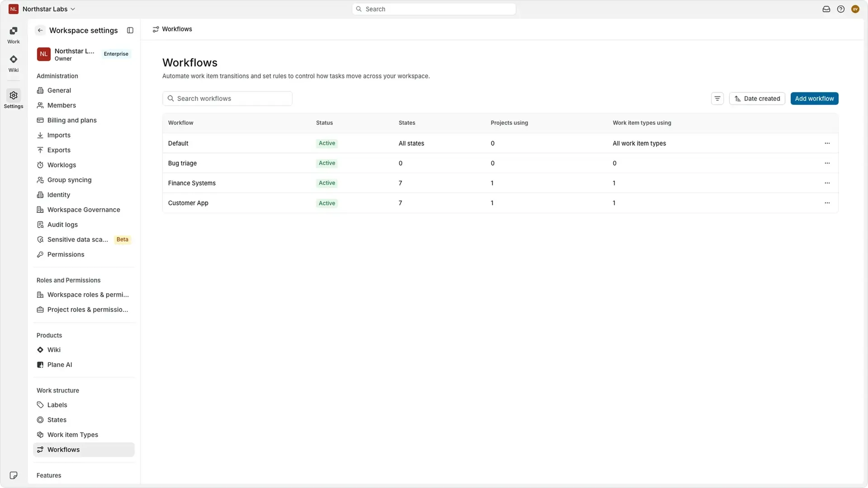Open Sensitive data scanning Beta item
Screen dimensions: 868x488
[x=84, y=239]
